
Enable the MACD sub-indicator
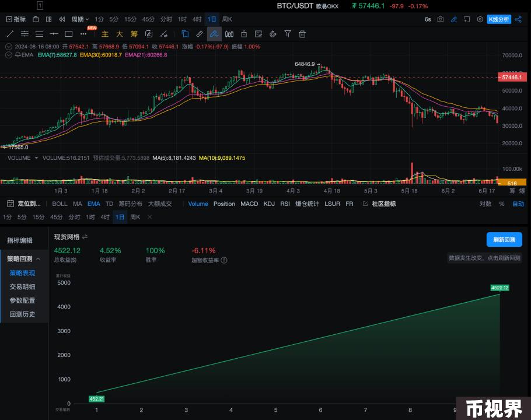coord(249,204)
